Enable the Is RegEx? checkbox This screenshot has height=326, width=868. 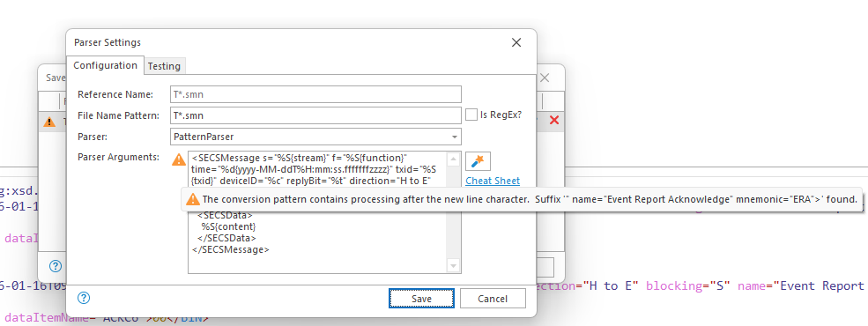tap(471, 115)
